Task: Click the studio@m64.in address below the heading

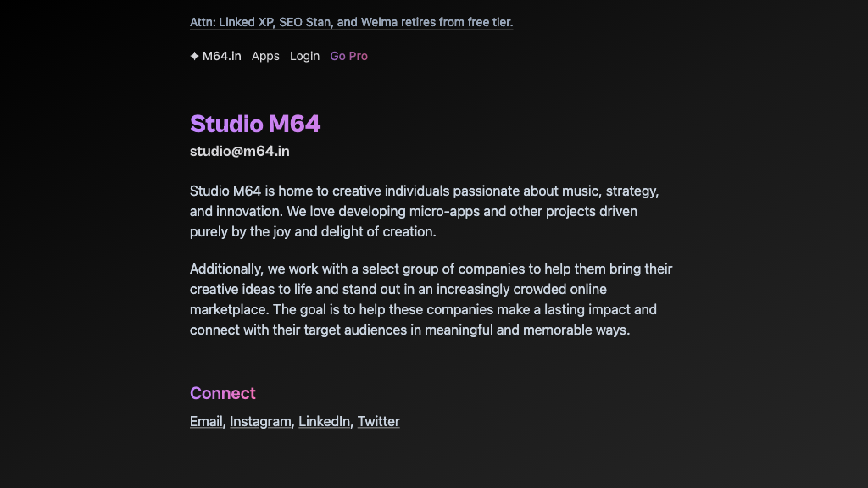Action: click(x=240, y=152)
